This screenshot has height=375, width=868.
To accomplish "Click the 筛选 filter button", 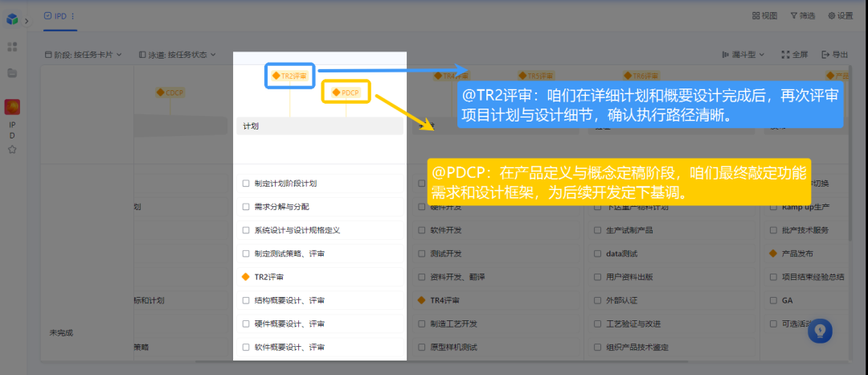I will [802, 15].
